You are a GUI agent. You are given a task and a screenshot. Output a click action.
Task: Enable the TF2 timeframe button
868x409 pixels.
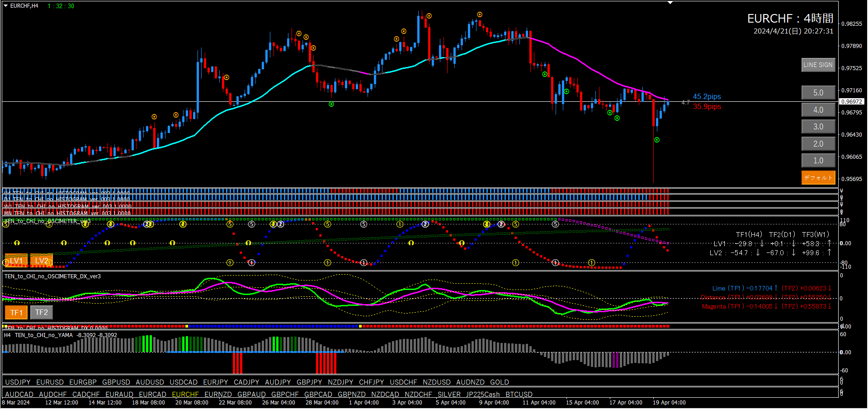42,313
